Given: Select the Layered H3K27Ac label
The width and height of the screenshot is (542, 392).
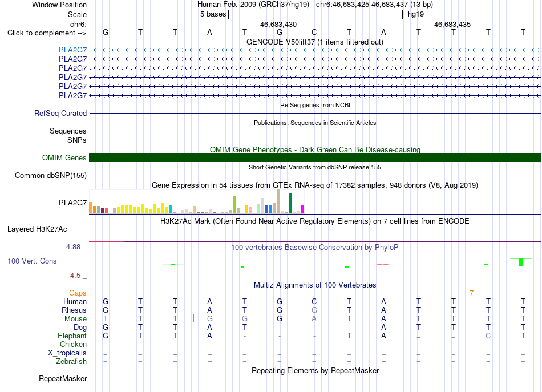Looking at the screenshot, I should click(x=37, y=229).
